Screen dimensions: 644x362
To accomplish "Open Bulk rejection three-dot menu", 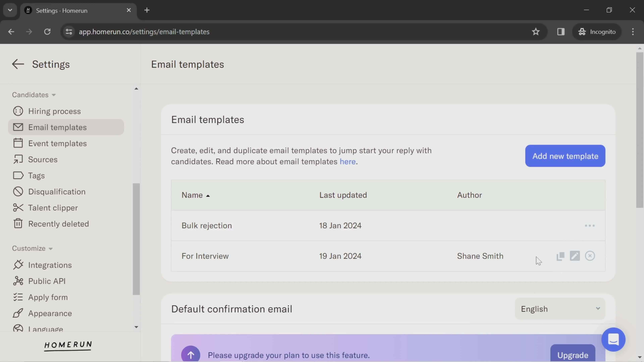I will point(589,226).
